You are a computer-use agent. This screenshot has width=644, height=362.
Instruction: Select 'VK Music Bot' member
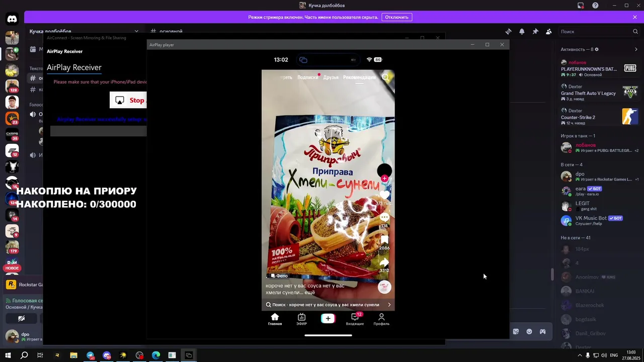point(599,220)
